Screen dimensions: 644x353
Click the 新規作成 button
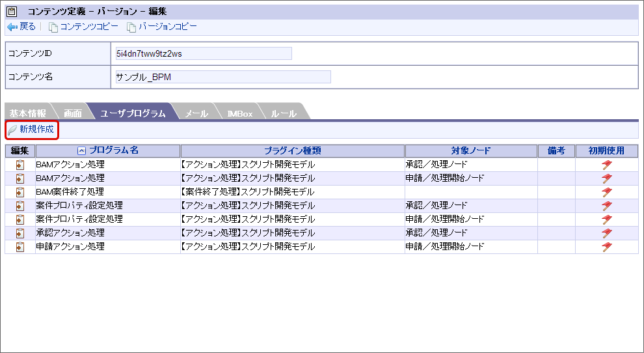[x=32, y=130]
